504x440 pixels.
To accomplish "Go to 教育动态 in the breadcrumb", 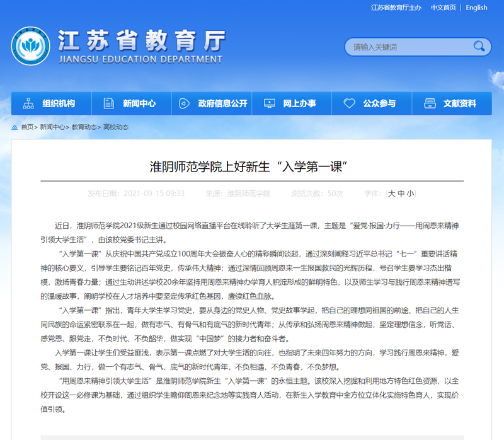I will click(x=84, y=127).
